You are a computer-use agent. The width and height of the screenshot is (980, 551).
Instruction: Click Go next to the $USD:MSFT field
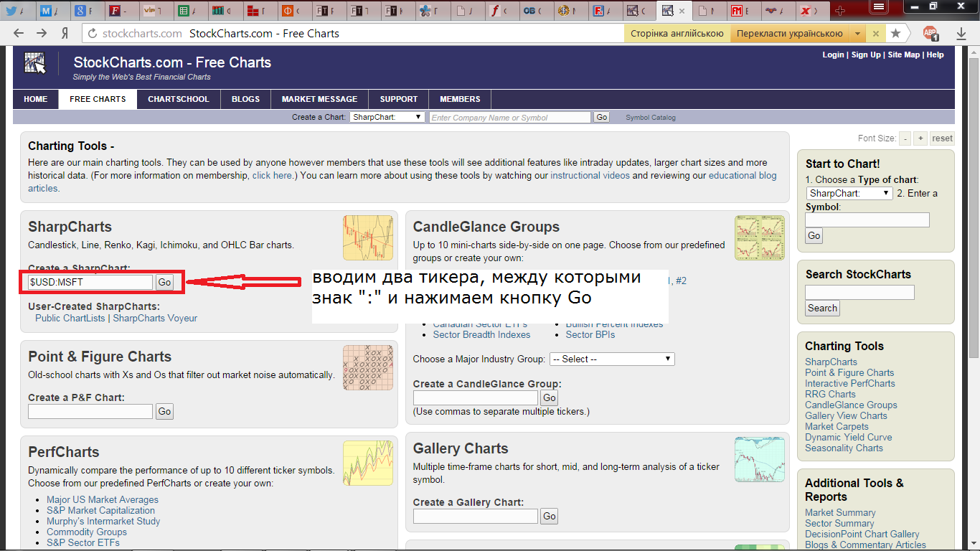(x=164, y=282)
